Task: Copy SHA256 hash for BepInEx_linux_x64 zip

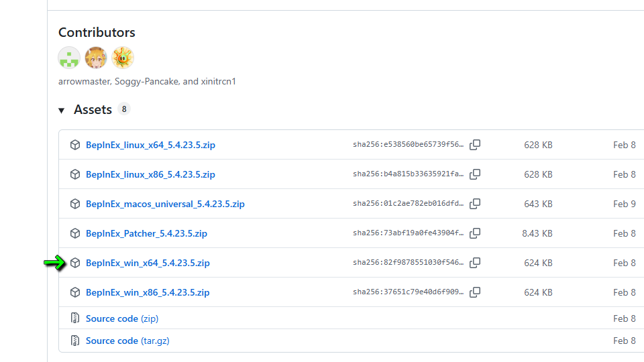Action: [475, 145]
